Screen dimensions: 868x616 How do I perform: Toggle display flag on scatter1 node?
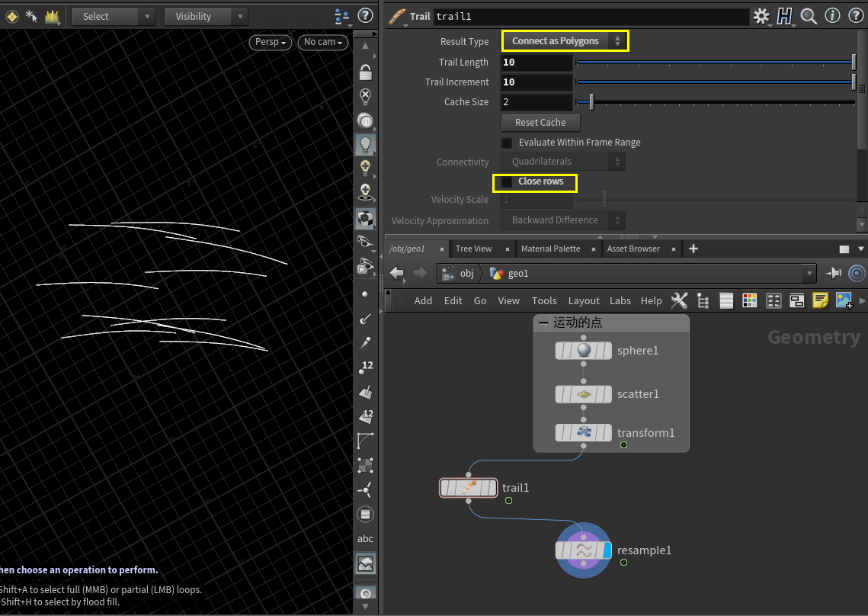(x=607, y=394)
